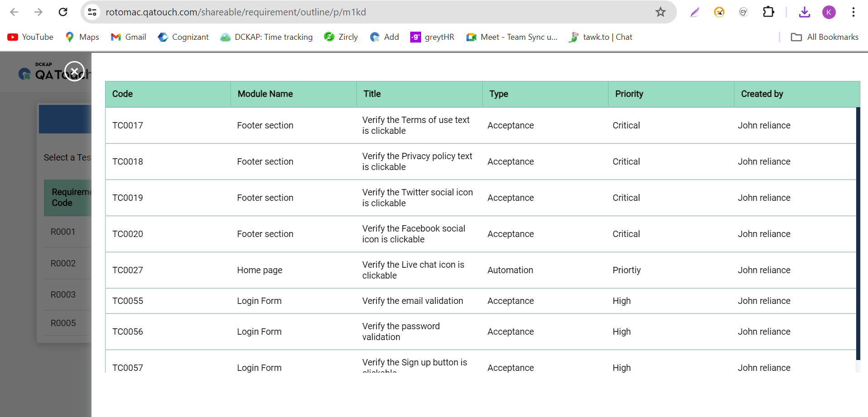The height and width of the screenshot is (417, 868).
Task: Open the Add bookmark
Action: 384,37
